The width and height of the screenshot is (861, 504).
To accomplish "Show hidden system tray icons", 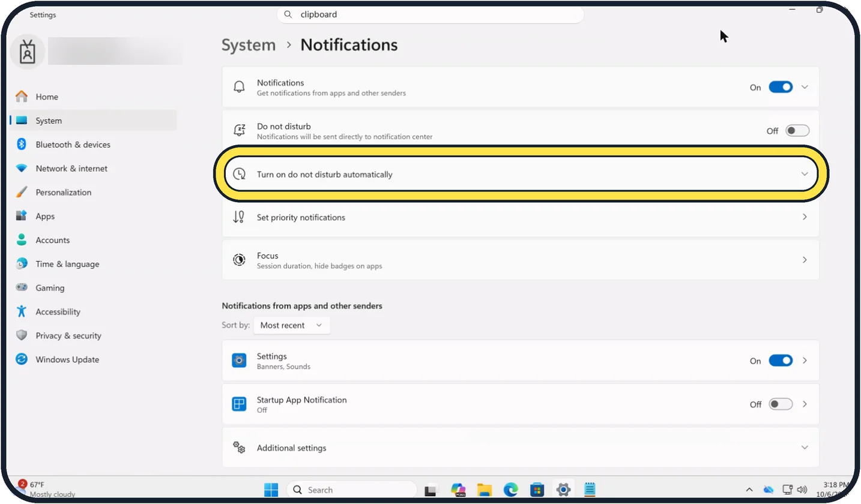I will tap(749, 490).
